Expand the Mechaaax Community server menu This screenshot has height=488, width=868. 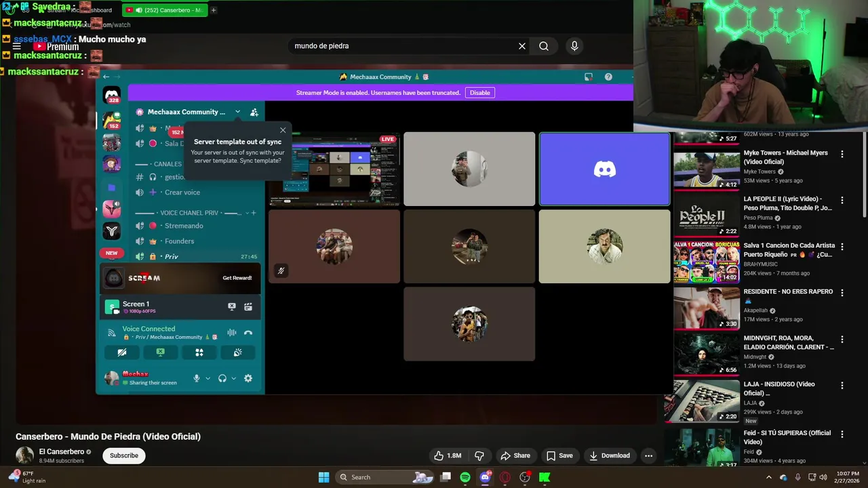(237, 112)
